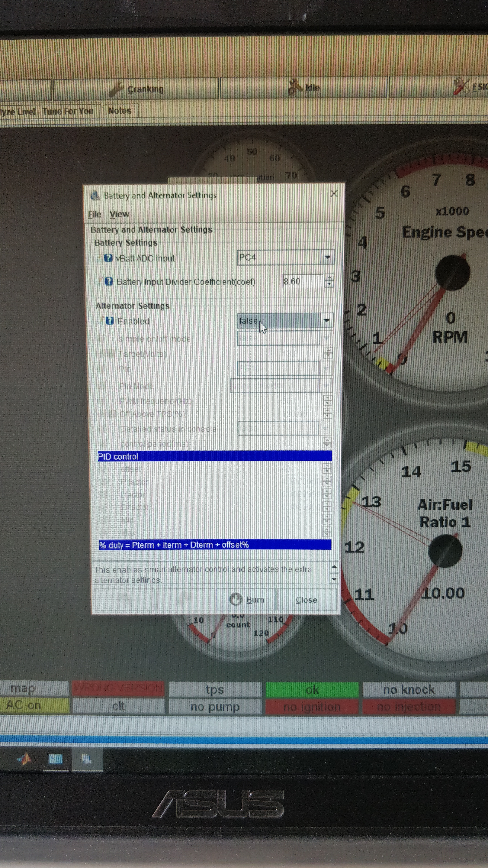Click the greyed help icon beside Off Above TPS(%)
The height and width of the screenshot is (868, 488).
pos(112,413)
